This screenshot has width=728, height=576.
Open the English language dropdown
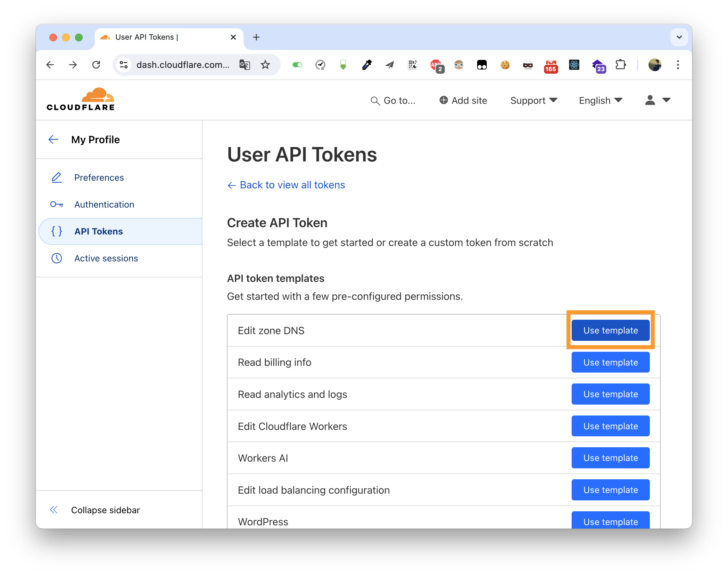600,101
